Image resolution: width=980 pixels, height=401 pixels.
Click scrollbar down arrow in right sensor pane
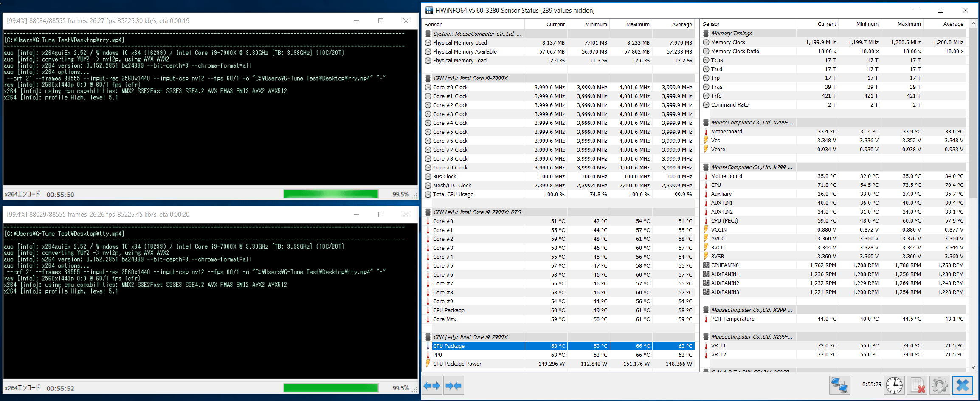[x=974, y=367]
